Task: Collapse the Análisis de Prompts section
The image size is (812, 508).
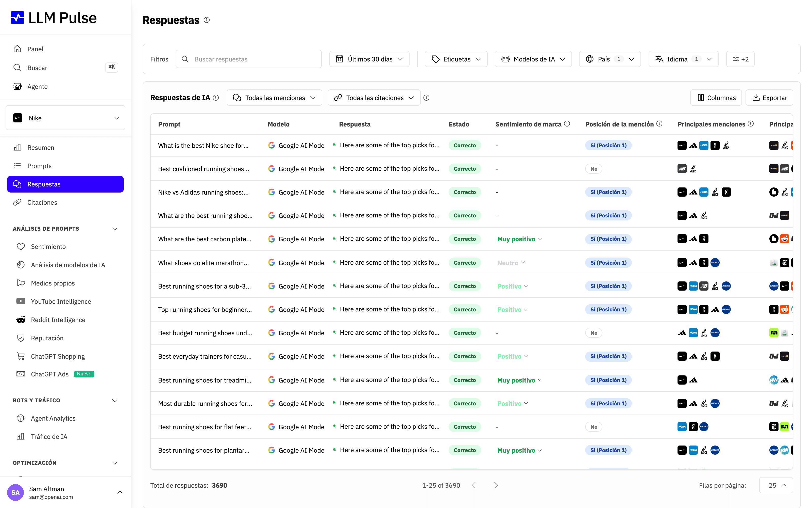Action: pyautogui.click(x=115, y=229)
